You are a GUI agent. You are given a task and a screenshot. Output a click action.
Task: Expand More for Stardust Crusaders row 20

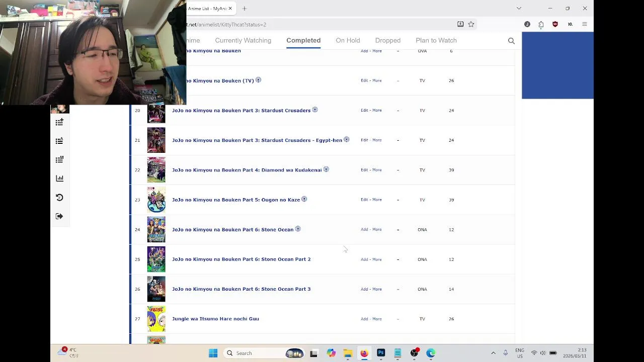click(x=377, y=110)
